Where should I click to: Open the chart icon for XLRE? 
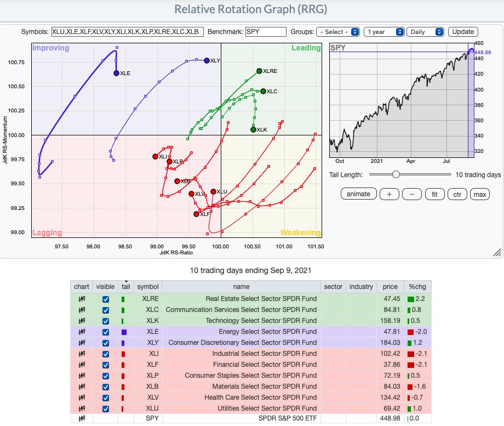tap(82, 299)
